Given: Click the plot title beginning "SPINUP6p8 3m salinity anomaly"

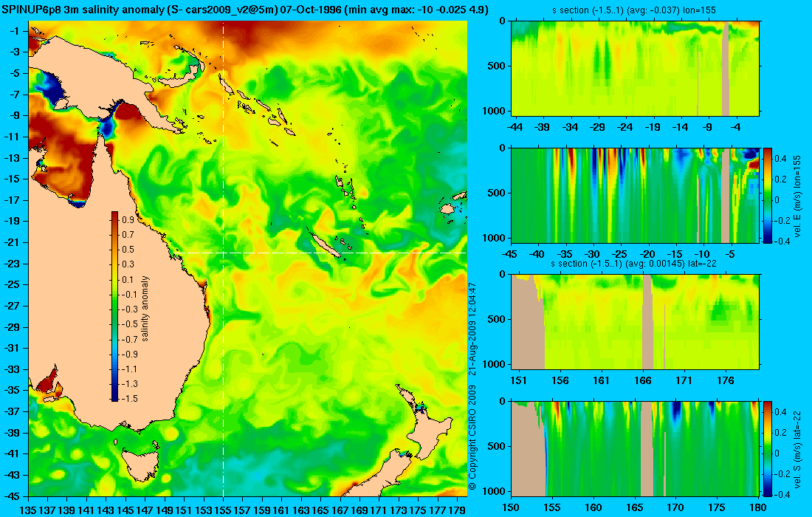Looking at the screenshot, I should pos(244,10).
